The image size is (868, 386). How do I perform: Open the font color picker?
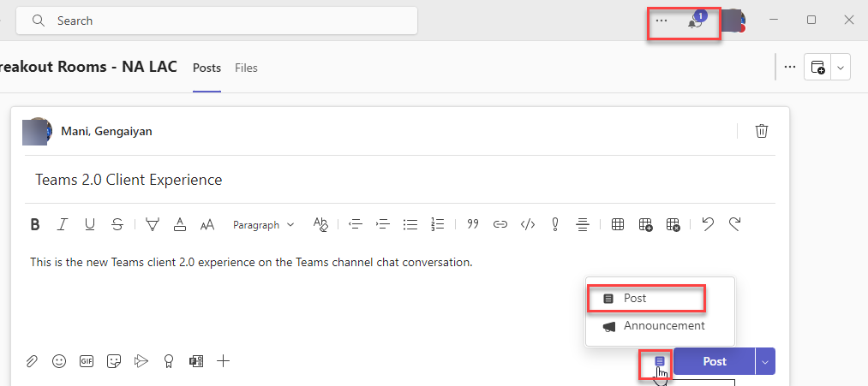point(179,224)
